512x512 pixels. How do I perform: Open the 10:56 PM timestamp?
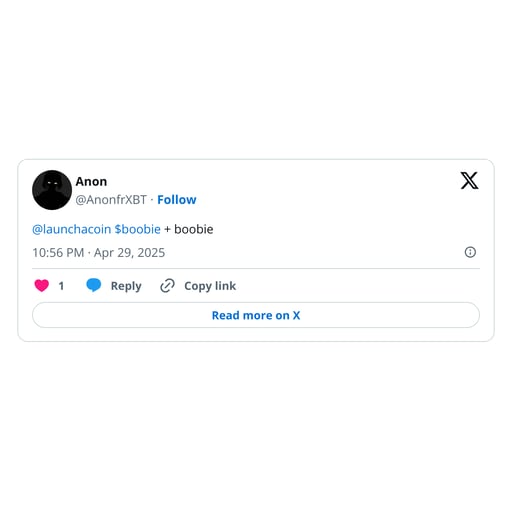point(58,253)
